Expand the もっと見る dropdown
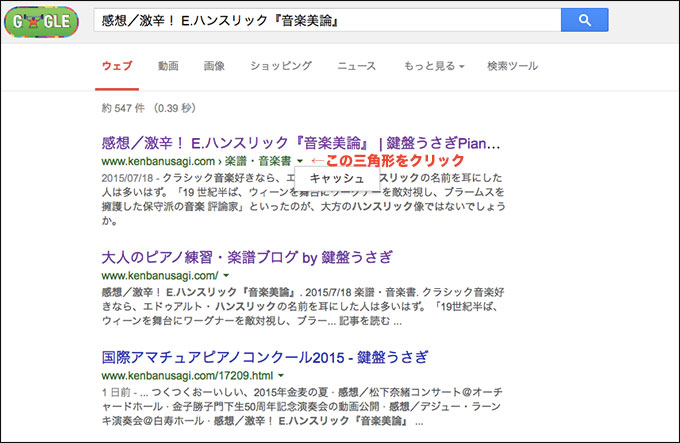 (x=434, y=66)
